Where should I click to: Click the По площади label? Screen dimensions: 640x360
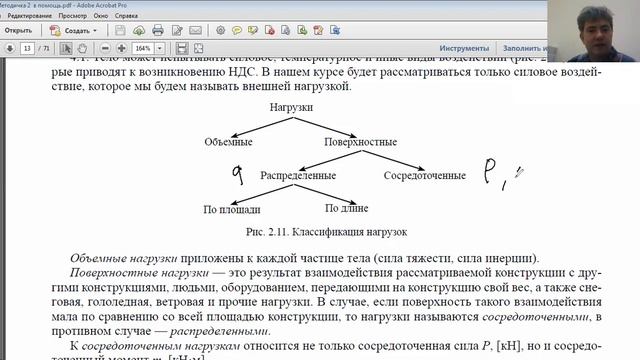[232, 210]
